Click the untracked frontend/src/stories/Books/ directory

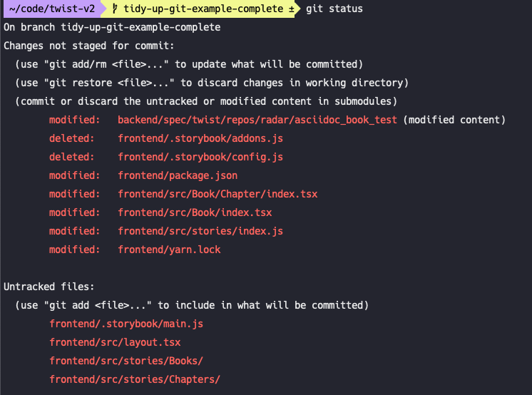tap(126, 361)
